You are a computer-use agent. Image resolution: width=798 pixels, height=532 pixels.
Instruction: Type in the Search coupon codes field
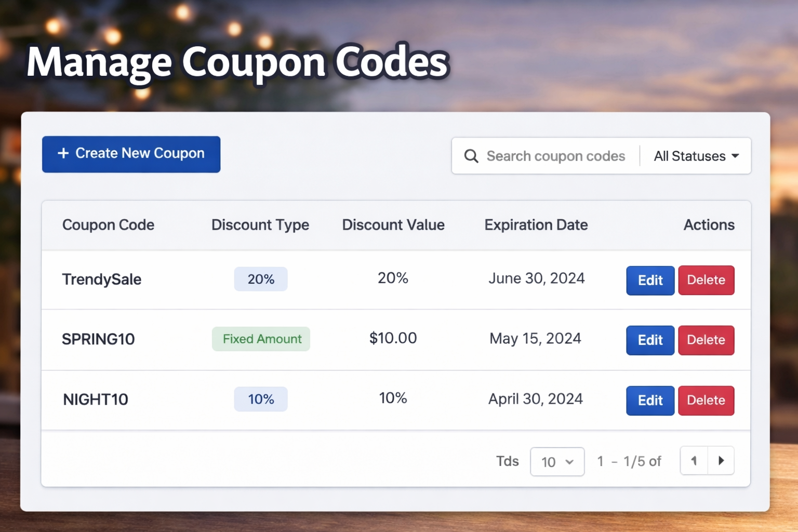555,156
